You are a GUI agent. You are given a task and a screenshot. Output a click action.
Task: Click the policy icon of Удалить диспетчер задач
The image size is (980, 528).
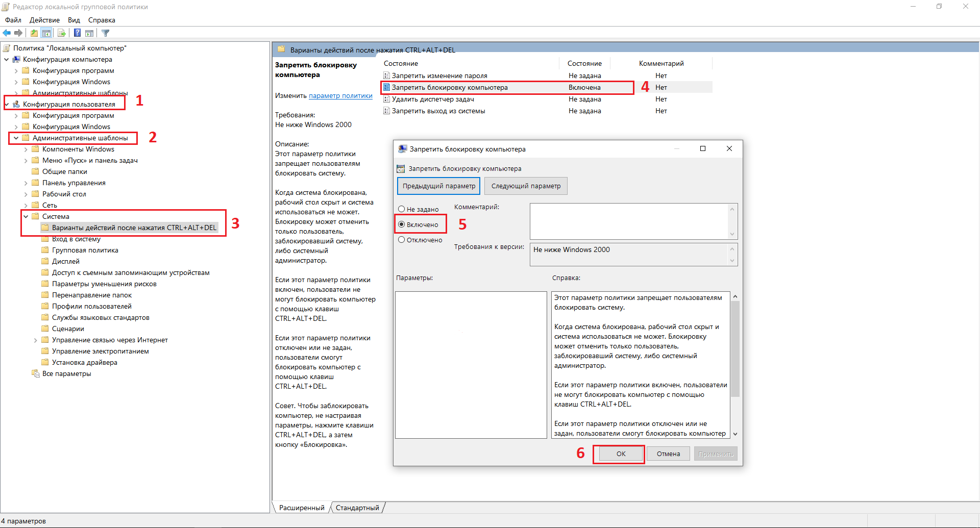[387, 99]
